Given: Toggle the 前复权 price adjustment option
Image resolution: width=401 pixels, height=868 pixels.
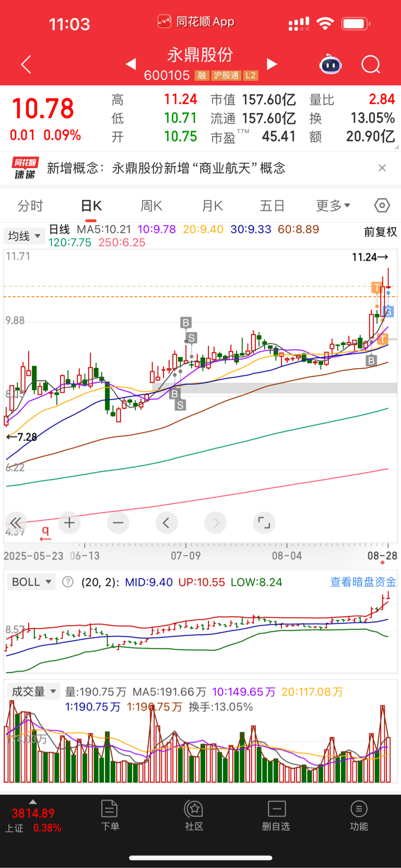Looking at the screenshot, I should point(381,232).
